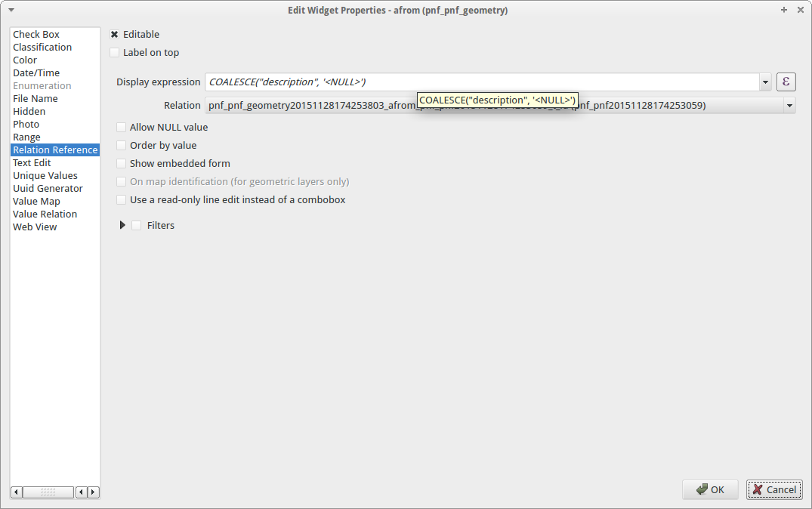Open Display expression dropdown arrow
The image size is (812, 509).
coord(765,82)
